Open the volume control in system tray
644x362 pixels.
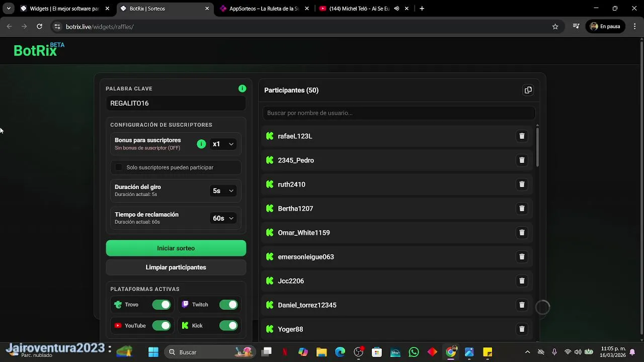[x=578, y=352]
